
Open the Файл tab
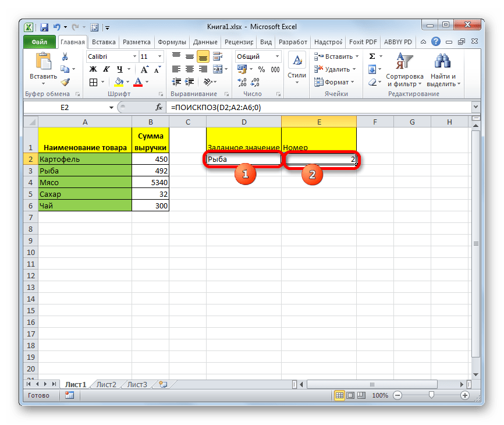(x=40, y=42)
